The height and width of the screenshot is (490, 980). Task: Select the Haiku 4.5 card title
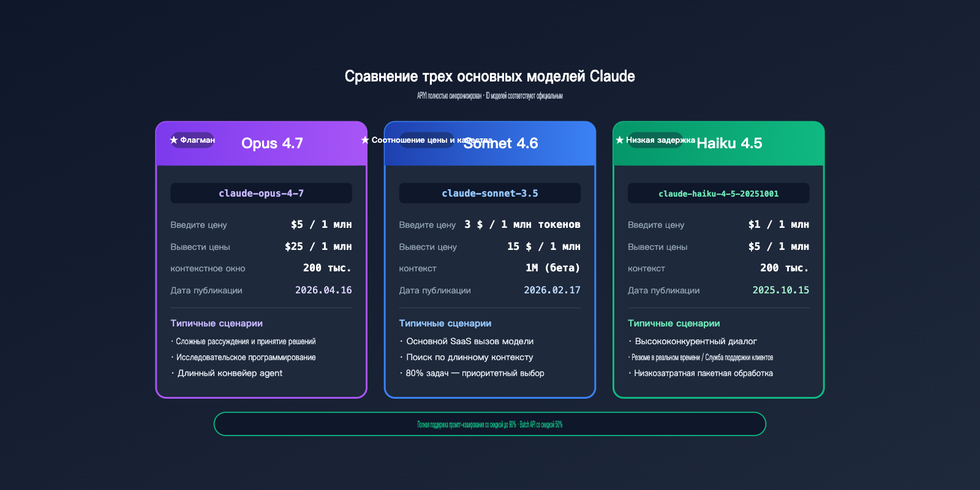pos(729,143)
